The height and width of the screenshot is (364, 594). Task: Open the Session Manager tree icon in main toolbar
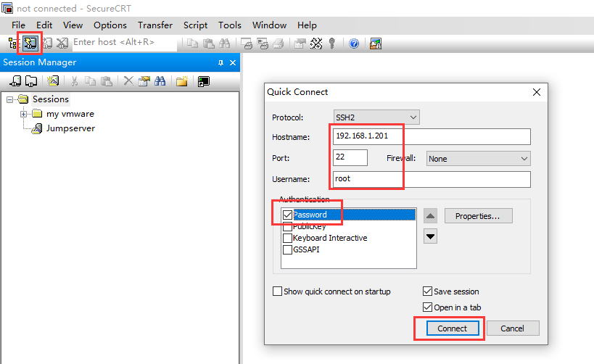point(14,44)
